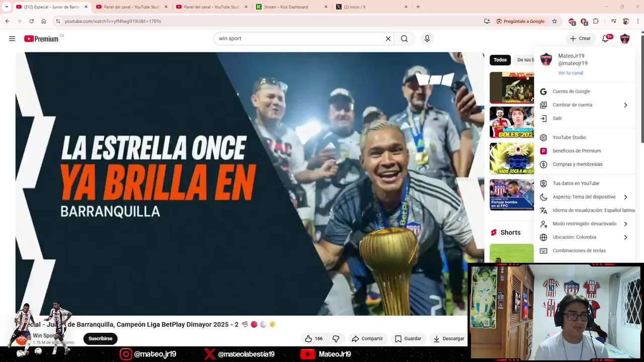The image size is (644, 362).
Task: Expand Cambiar de cuenta submenu
Action: coord(585,105)
